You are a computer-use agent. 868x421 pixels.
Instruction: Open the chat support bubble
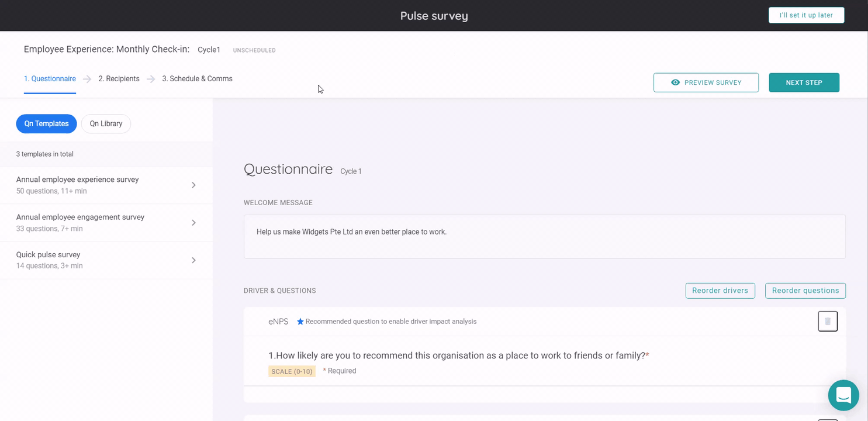coord(843,395)
